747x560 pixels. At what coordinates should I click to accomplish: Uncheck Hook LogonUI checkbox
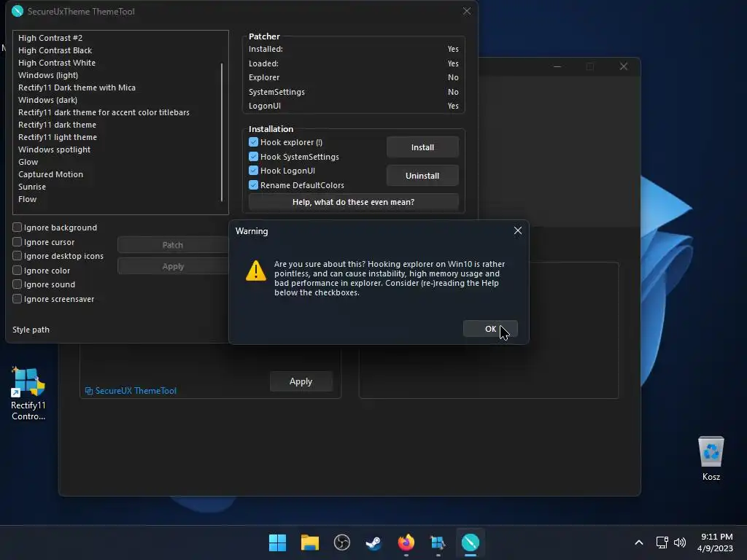click(x=253, y=171)
